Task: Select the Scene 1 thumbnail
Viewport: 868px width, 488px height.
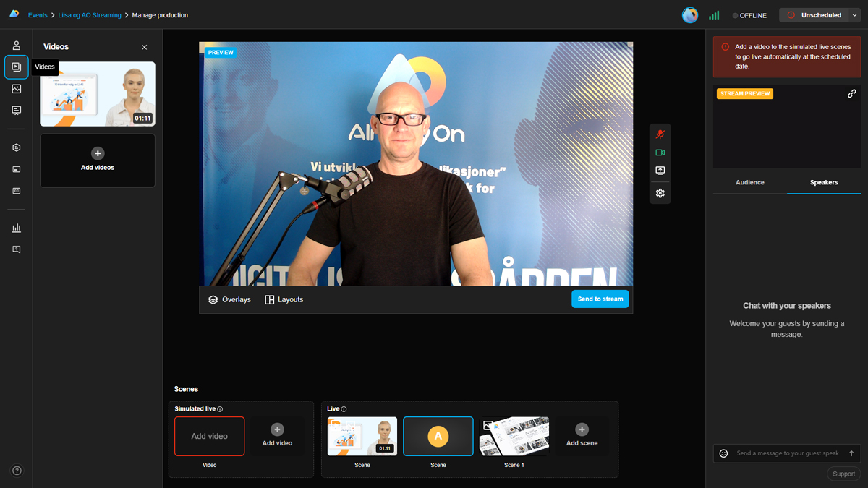Action: (514, 437)
